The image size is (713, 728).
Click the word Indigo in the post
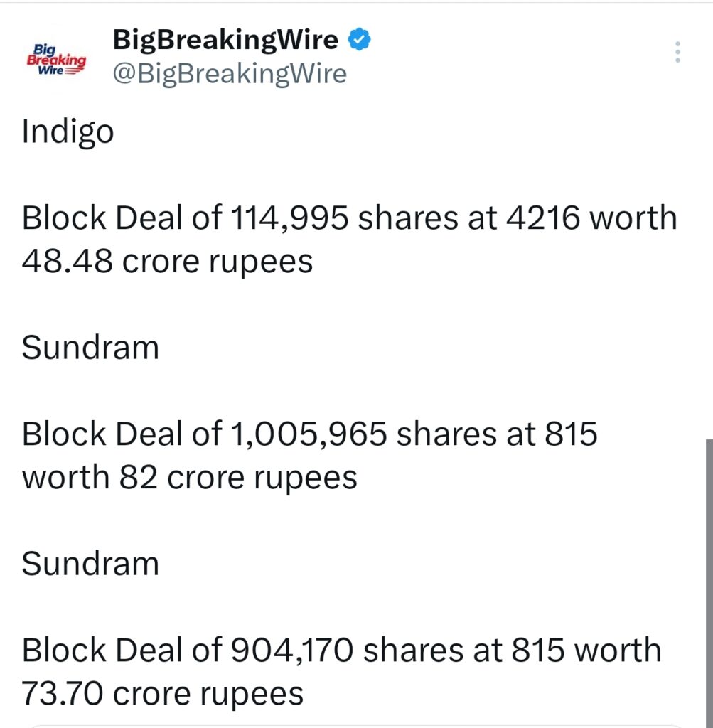pos(67,131)
